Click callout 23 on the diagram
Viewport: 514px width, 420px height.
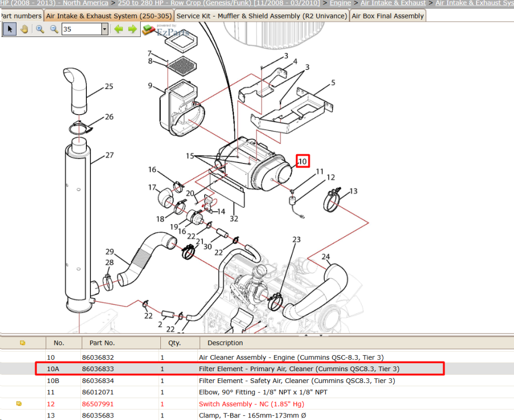coord(297,240)
